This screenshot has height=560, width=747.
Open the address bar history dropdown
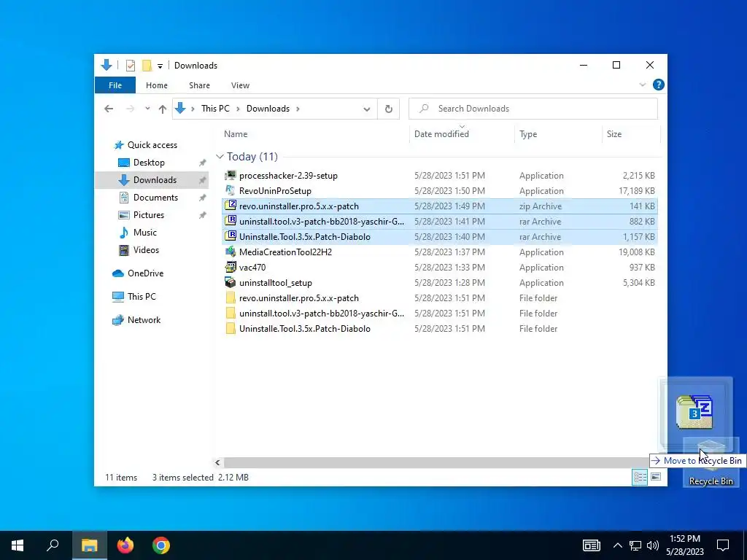tap(366, 109)
